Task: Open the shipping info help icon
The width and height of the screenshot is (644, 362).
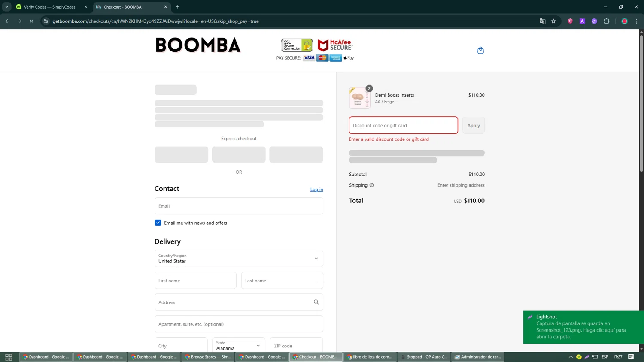Action: pyautogui.click(x=372, y=185)
